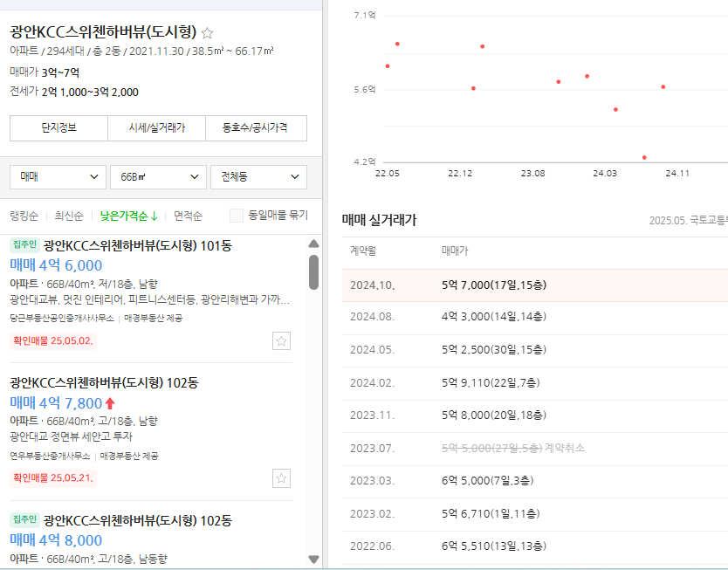Click scroll-up arrow of listing panel
The height and width of the screenshot is (570, 728).
coord(314,244)
